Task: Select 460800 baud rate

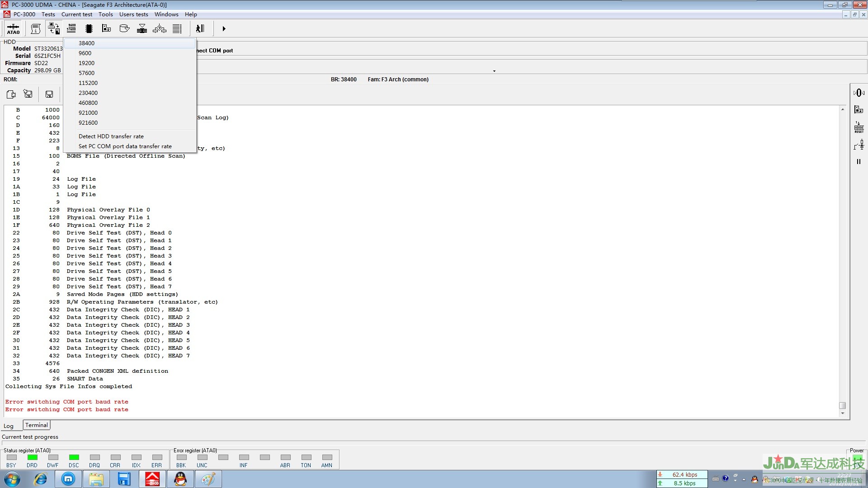Action: click(130, 103)
